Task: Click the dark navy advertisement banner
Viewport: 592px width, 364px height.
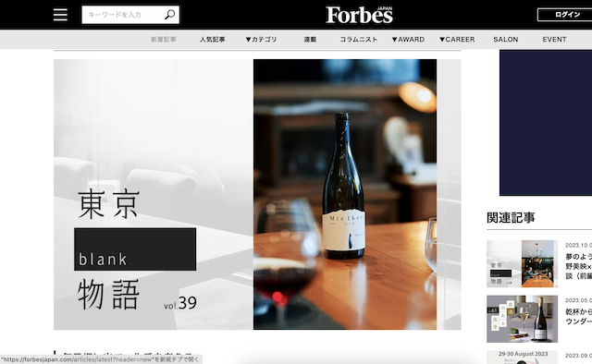Action: tap(546, 123)
